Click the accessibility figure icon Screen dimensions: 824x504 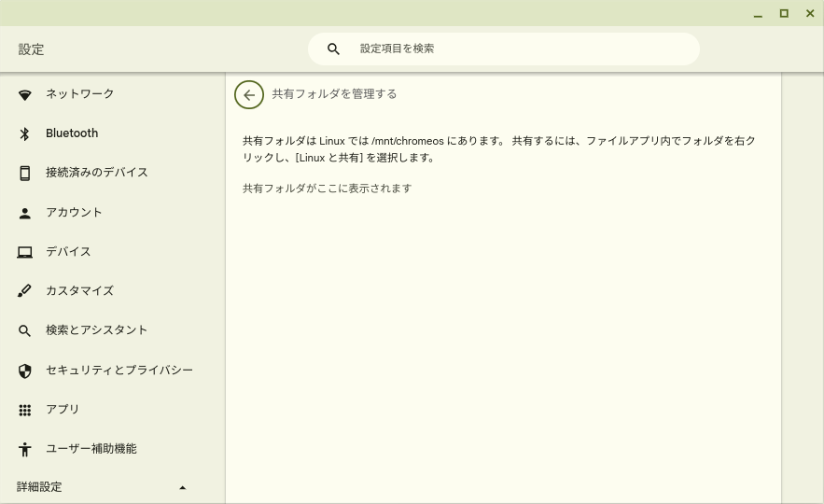pyautogui.click(x=24, y=449)
